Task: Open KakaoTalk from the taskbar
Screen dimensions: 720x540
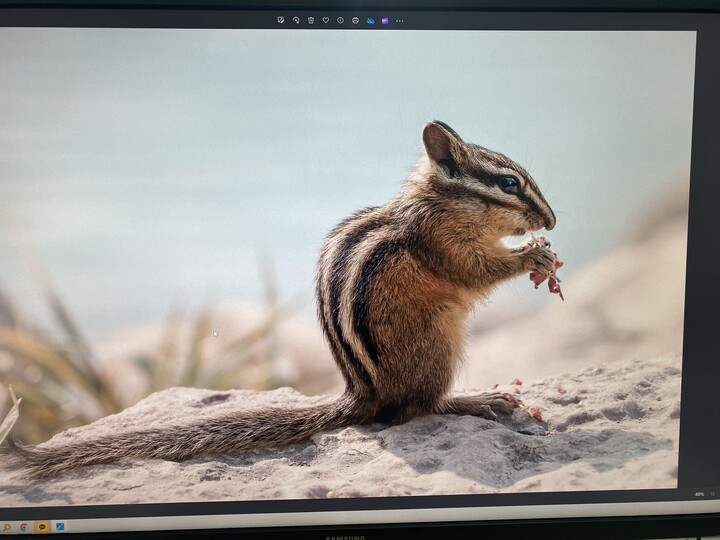Action: pyautogui.click(x=42, y=527)
